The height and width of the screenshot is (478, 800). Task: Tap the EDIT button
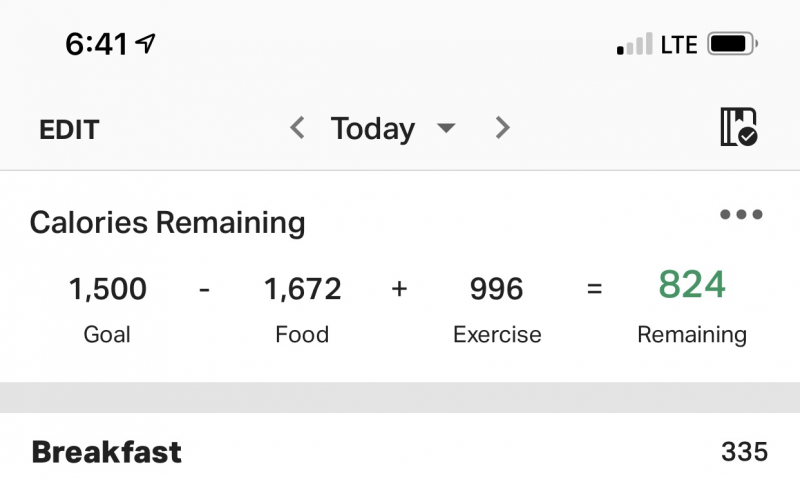pyautogui.click(x=69, y=130)
